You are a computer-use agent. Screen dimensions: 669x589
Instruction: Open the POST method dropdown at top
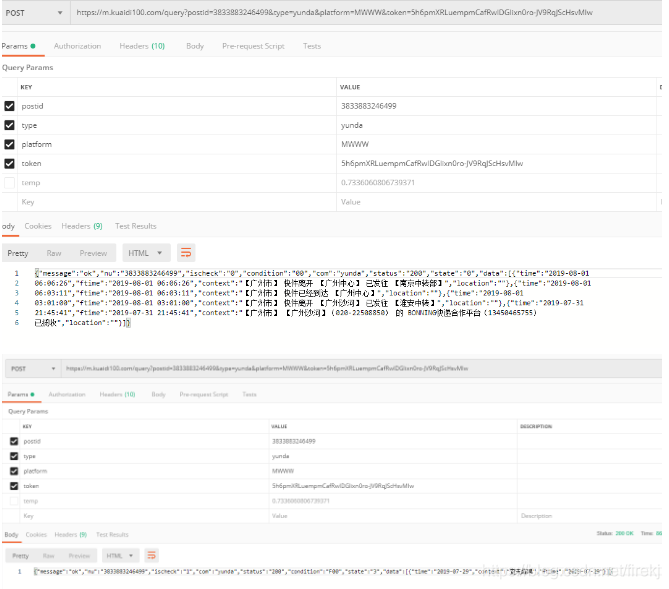click(x=34, y=13)
